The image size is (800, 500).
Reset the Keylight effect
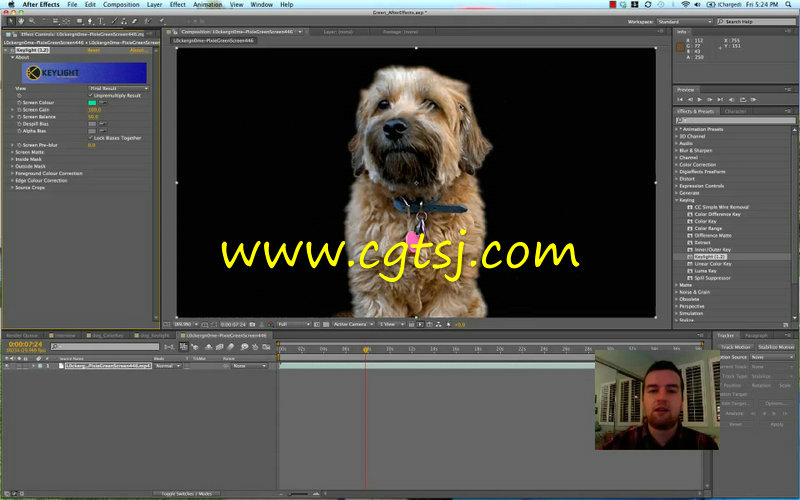(x=93, y=51)
